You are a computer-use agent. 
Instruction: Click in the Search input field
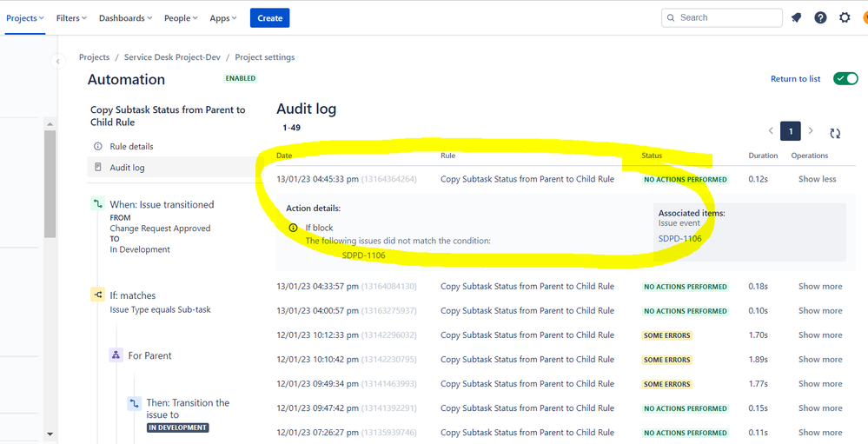(x=722, y=17)
